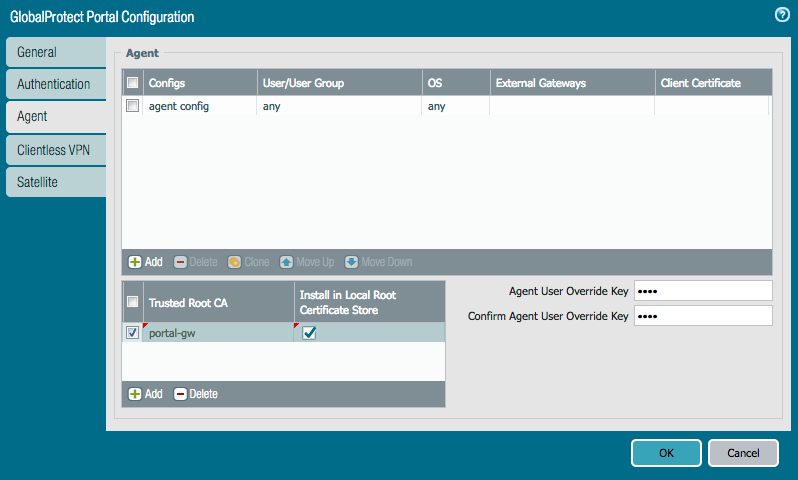The height and width of the screenshot is (480, 798).
Task: Add a Trusted Root CA entry
Action: (x=146, y=394)
